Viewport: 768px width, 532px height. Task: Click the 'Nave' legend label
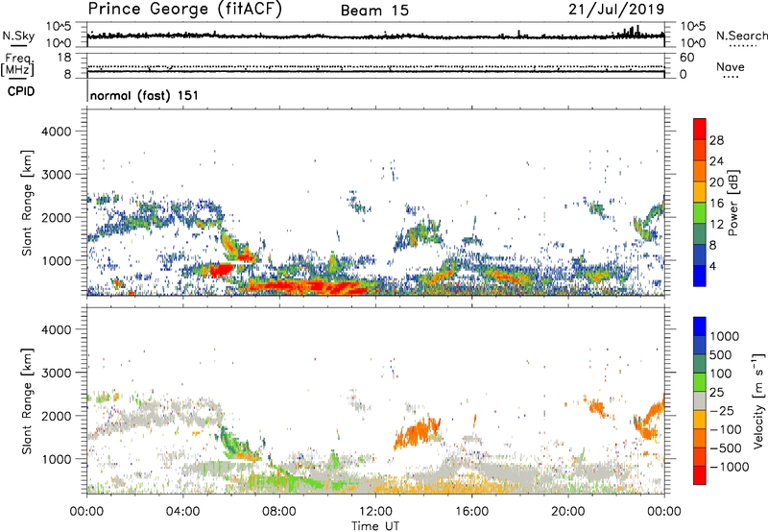pos(730,67)
